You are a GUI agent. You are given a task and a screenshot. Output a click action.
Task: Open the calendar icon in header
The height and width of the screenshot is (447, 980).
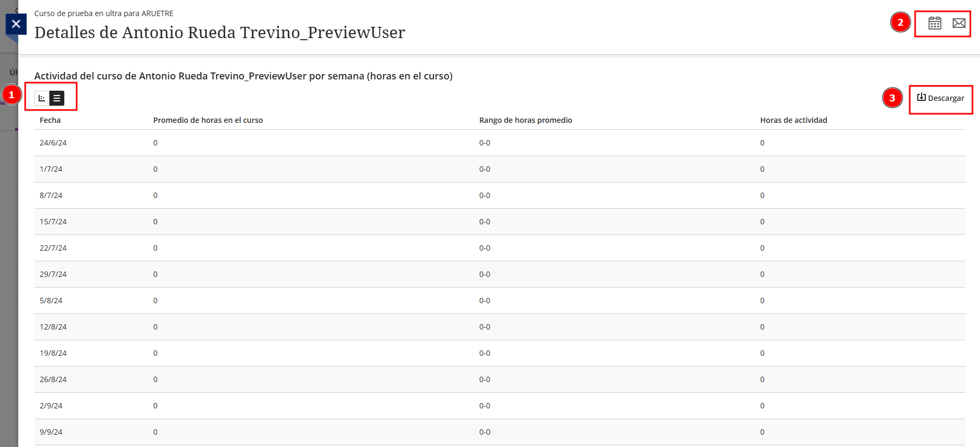tap(934, 23)
